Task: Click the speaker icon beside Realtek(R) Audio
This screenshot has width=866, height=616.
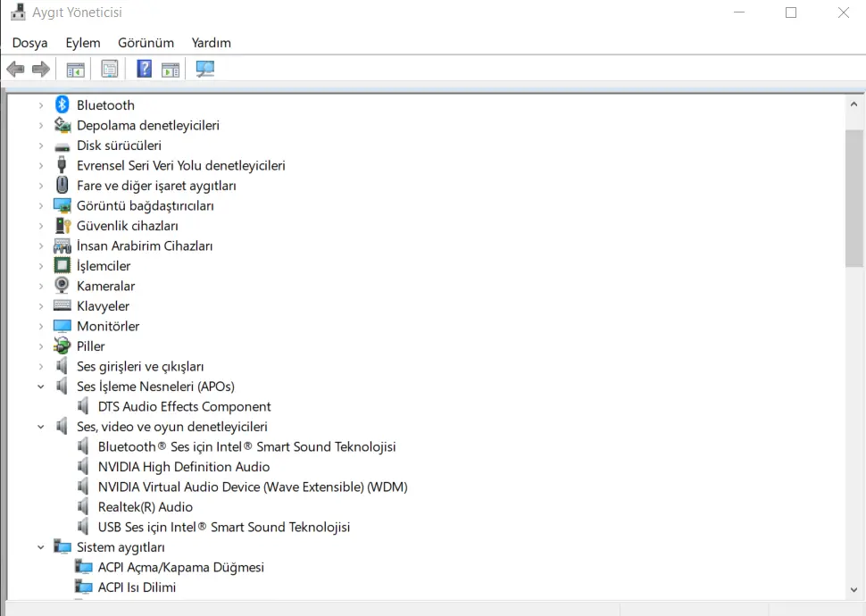Action: pyautogui.click(x=83, y=506)
